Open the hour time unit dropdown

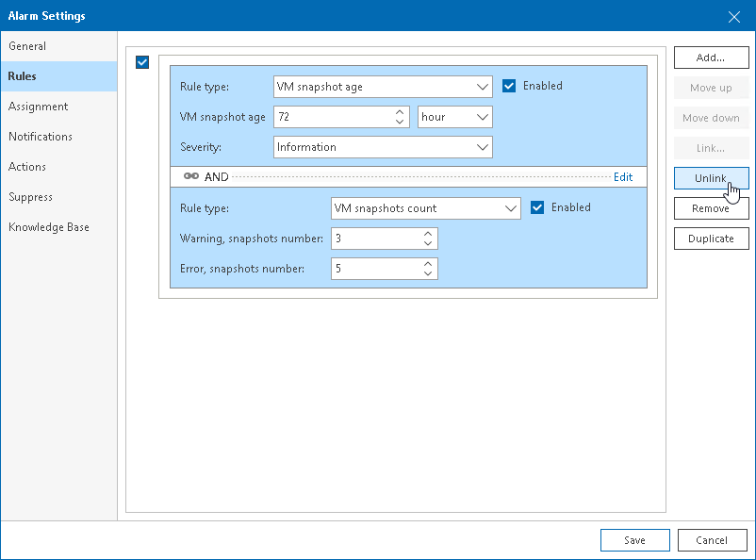[x=454, y=117]
